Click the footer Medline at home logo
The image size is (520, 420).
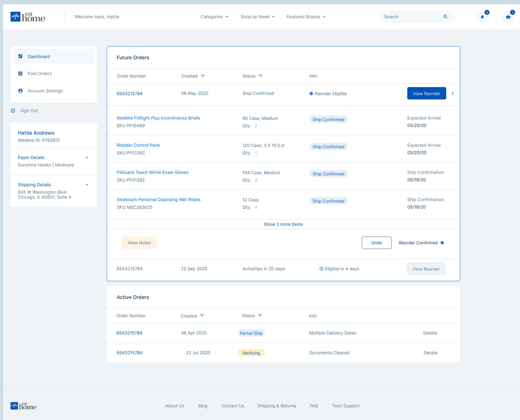[x=23, y=406]
